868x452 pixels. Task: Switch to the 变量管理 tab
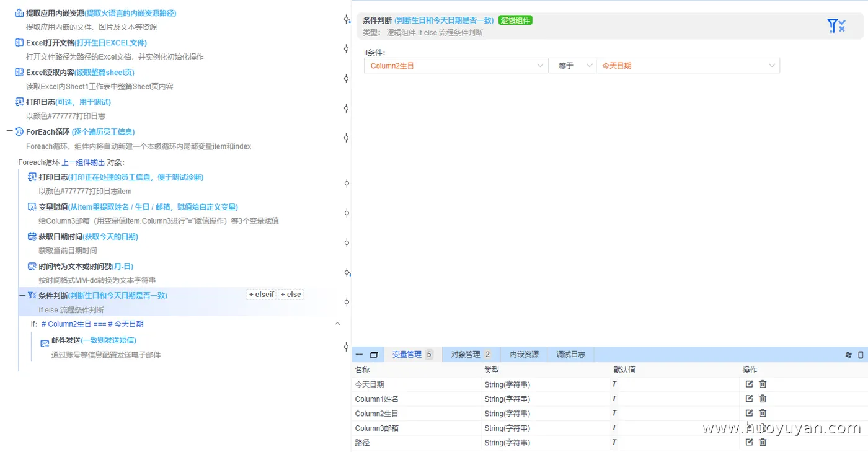(x=413, y=355)
